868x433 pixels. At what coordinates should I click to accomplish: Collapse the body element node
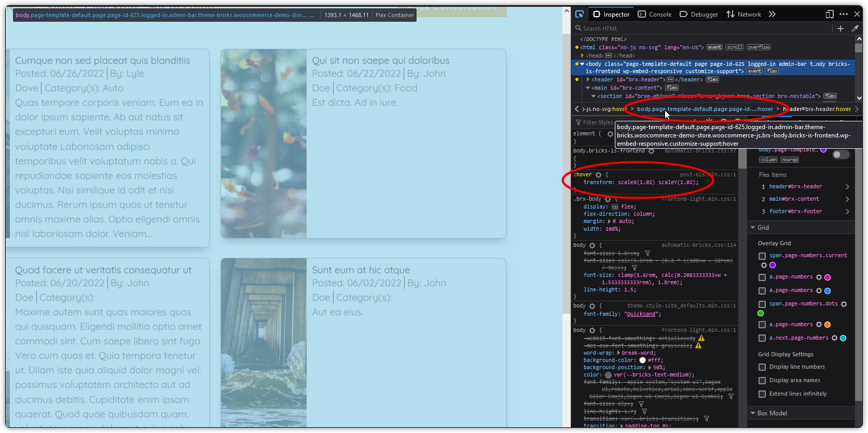tap(582, 64)
